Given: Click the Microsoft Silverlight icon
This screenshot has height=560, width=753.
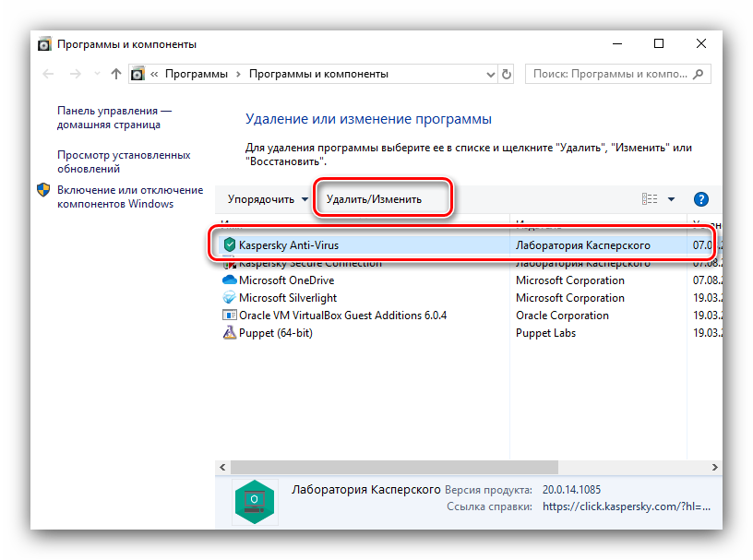Looking at the screenshot, I should [230, 298].
